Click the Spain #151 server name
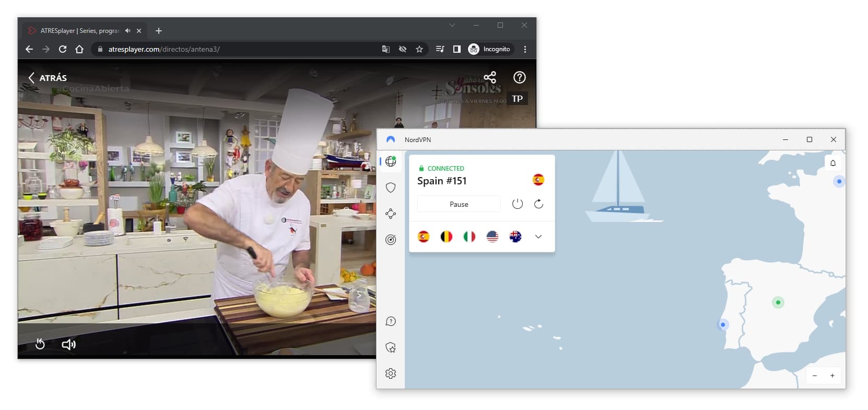The image size is (868, 410). pyautogui.click(x=442, y=181)
